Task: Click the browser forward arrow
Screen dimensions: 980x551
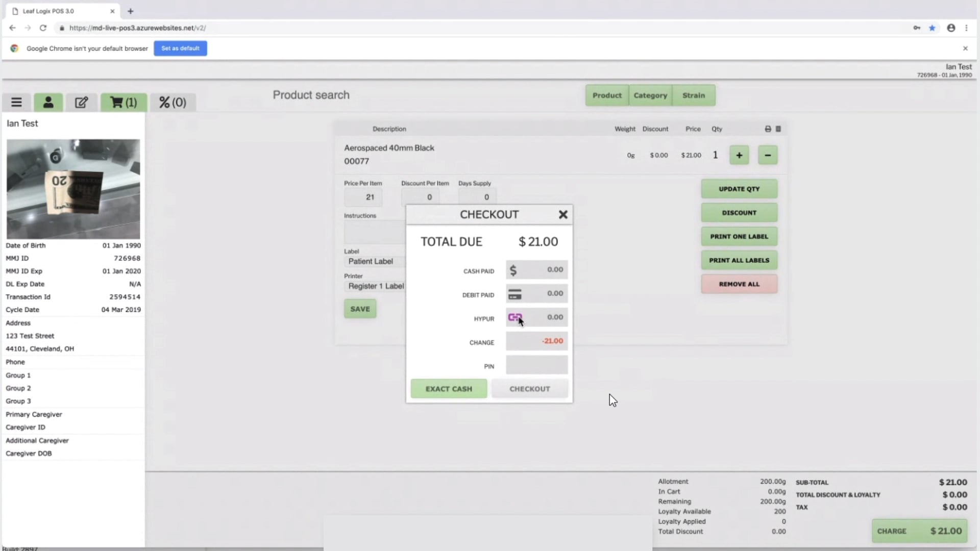Action: coord(28,28)
